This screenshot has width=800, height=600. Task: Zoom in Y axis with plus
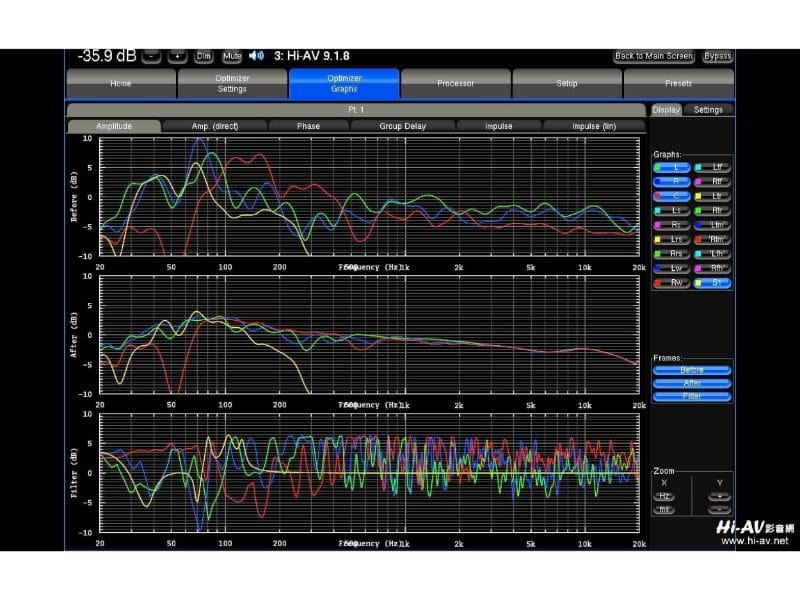click(x=719, y=496)
